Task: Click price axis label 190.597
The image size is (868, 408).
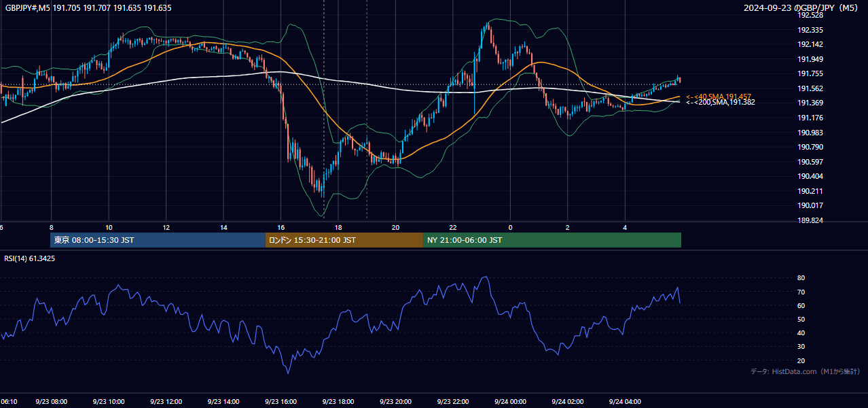Action: coord(810,162)
